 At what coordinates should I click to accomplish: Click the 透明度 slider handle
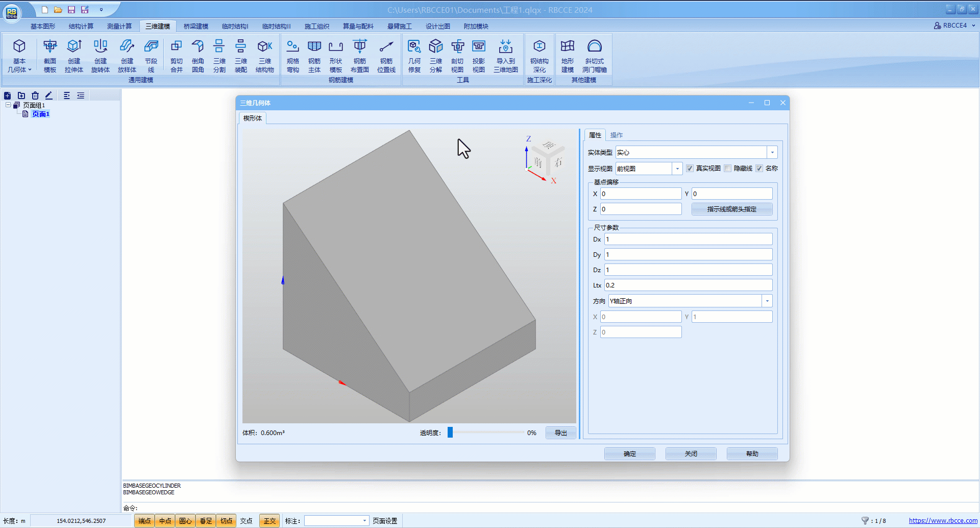[x=450, y=433]
